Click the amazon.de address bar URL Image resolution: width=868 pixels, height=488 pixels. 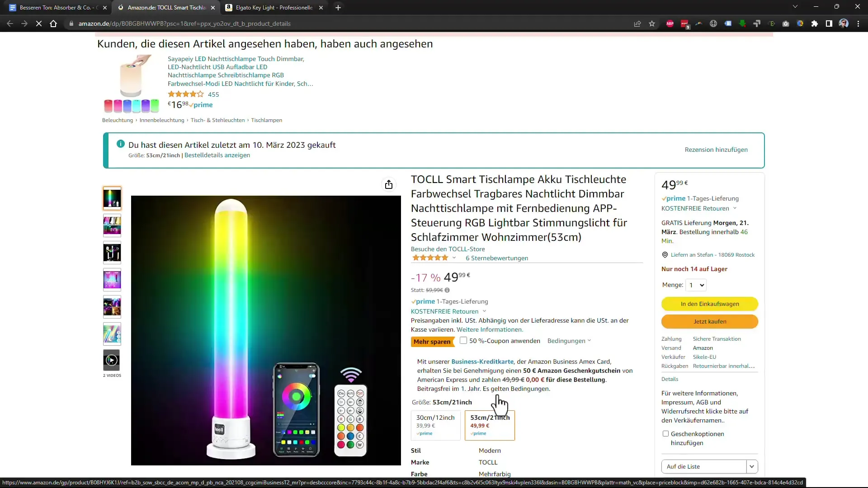(x=184, y=23)
